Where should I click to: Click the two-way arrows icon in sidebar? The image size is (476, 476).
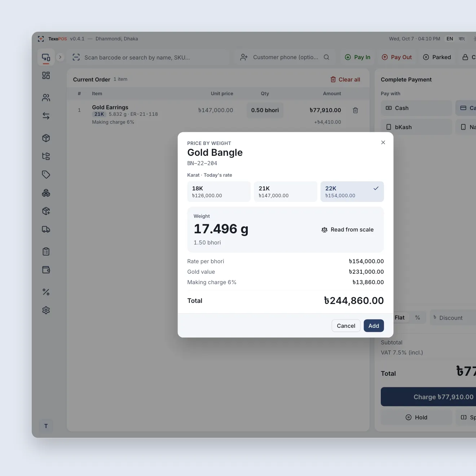[46, 116]
